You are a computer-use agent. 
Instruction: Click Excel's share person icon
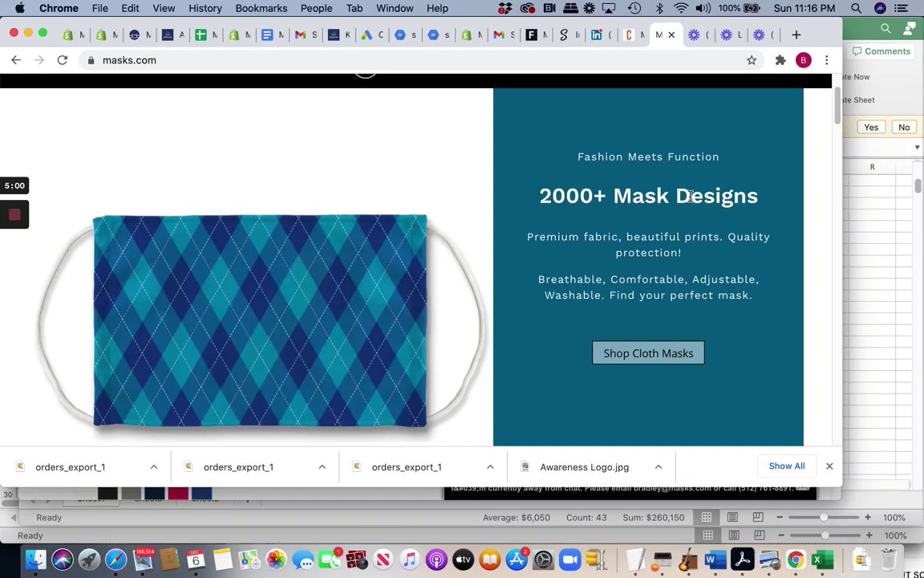click(x=909, y=28)
